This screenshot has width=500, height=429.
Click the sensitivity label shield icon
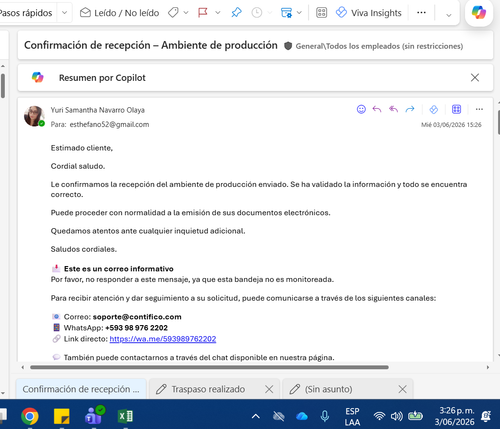click(288, 46)
